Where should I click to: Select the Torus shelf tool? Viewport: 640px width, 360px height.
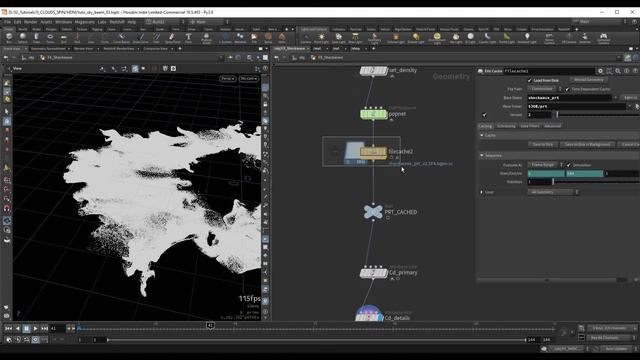(50, 38)
